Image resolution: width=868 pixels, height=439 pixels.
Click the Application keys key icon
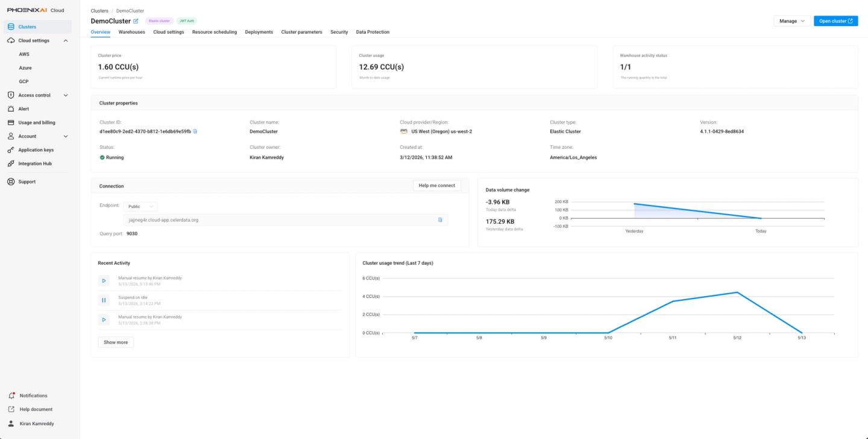pos(11,150)
